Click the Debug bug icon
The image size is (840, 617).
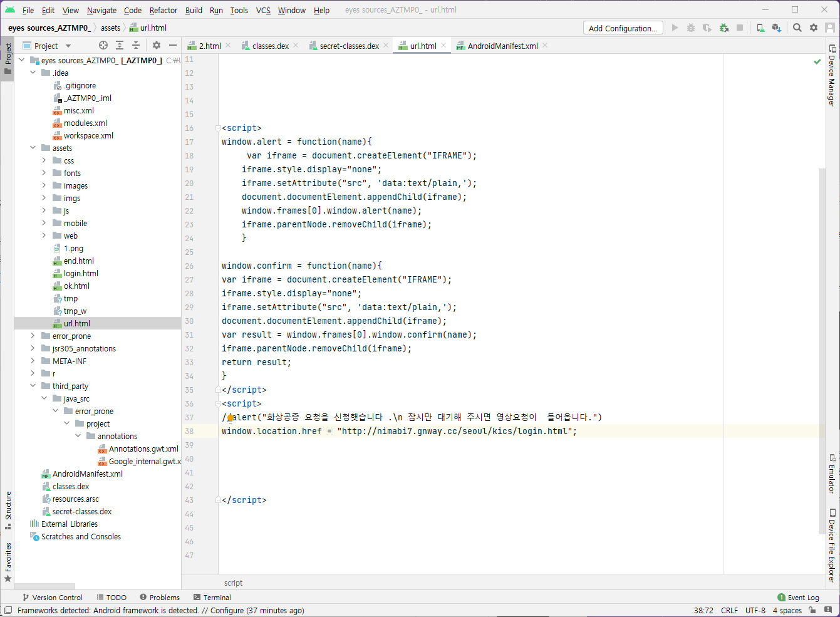691,28
